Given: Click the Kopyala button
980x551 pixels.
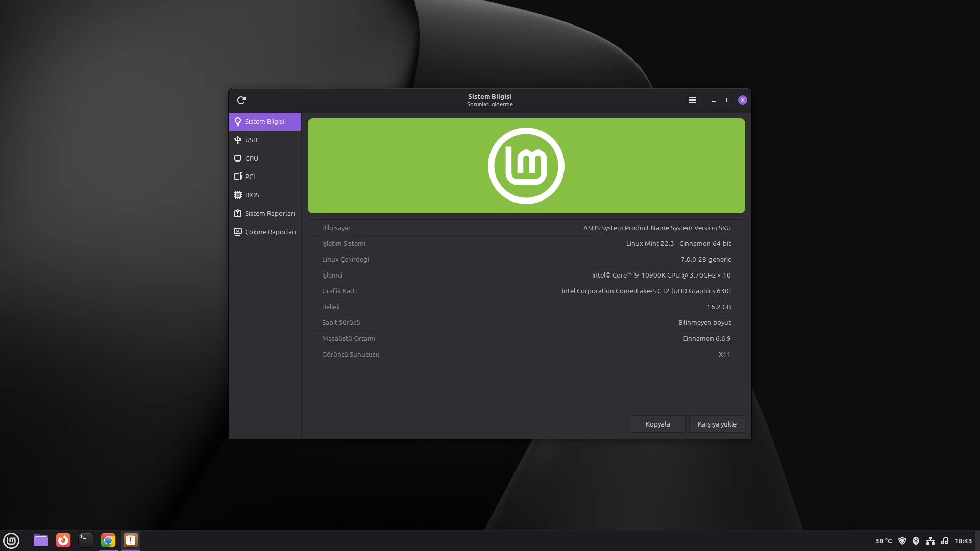Looking at the screenshot, I should tap(657, 424).
